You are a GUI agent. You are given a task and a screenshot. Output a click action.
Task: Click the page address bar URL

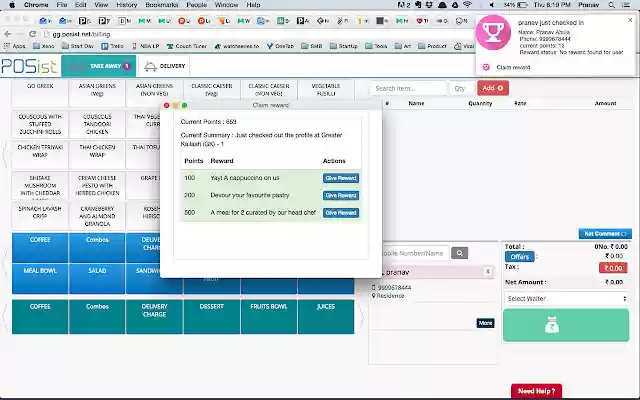point(81,34)
